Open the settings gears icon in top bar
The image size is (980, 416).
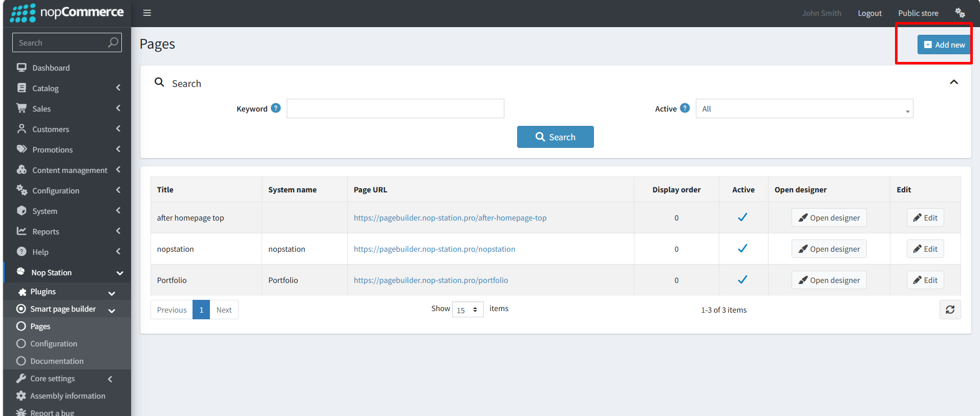point(960,13)
